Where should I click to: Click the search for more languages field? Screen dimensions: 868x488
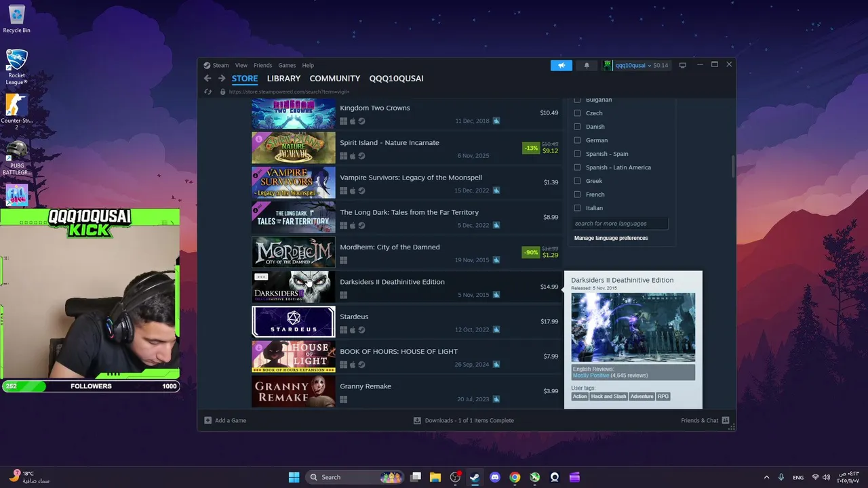(x=620, y=224)
